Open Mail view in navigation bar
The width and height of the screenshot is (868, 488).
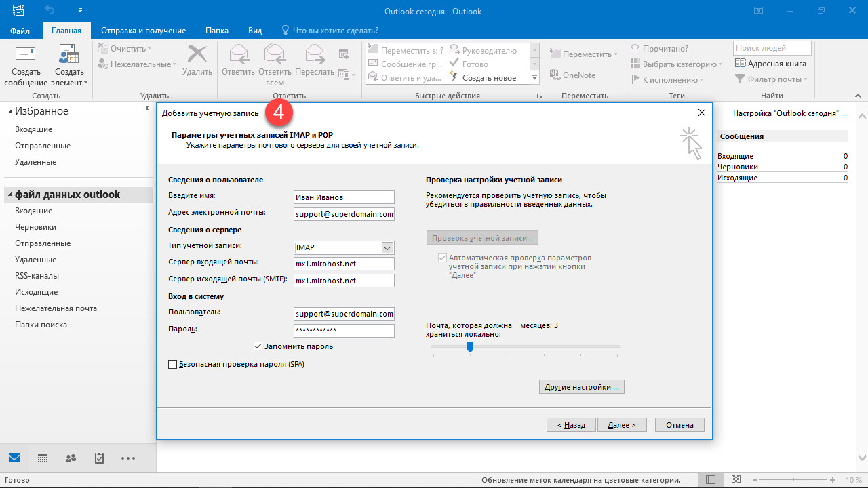coord(14,458)
